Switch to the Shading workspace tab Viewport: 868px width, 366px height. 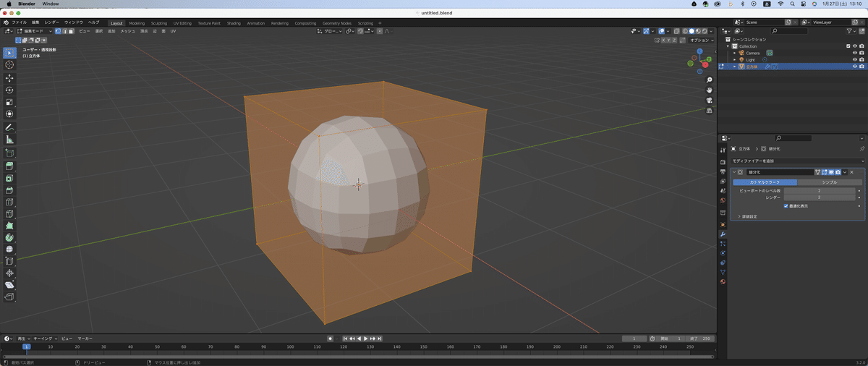point(234,23)
